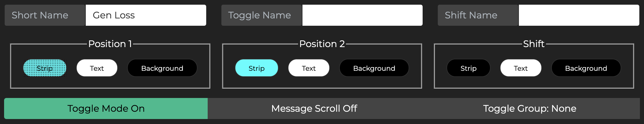The image size is (644, 124).
Task: Click the Text color pill in Position 2
Action: click(x=309, y=68)
